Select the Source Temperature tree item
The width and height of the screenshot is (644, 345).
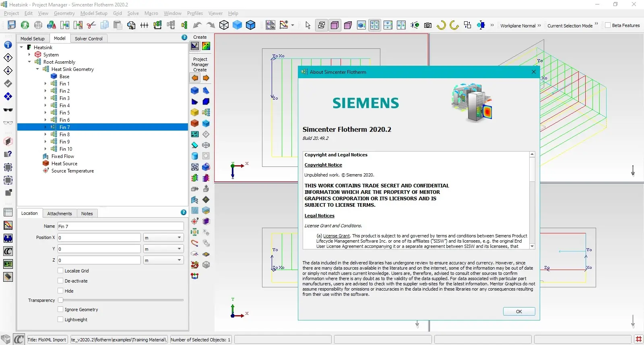[x=72, y=171]
